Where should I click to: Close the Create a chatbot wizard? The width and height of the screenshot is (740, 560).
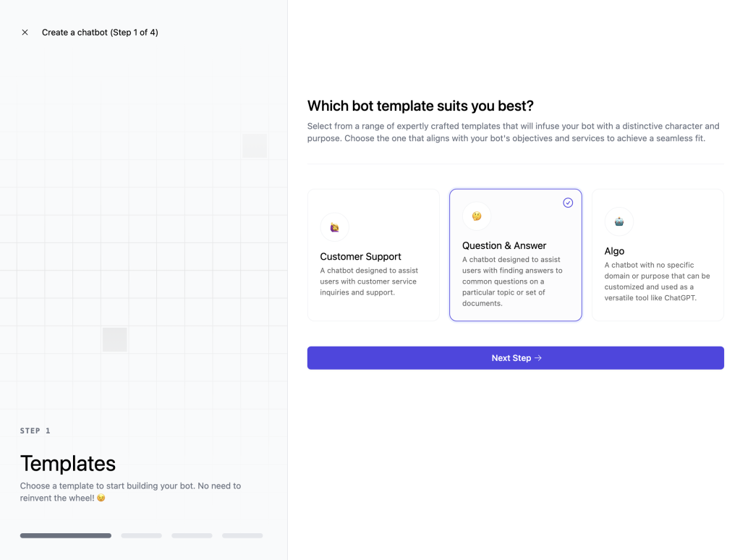tap(25, 32)
